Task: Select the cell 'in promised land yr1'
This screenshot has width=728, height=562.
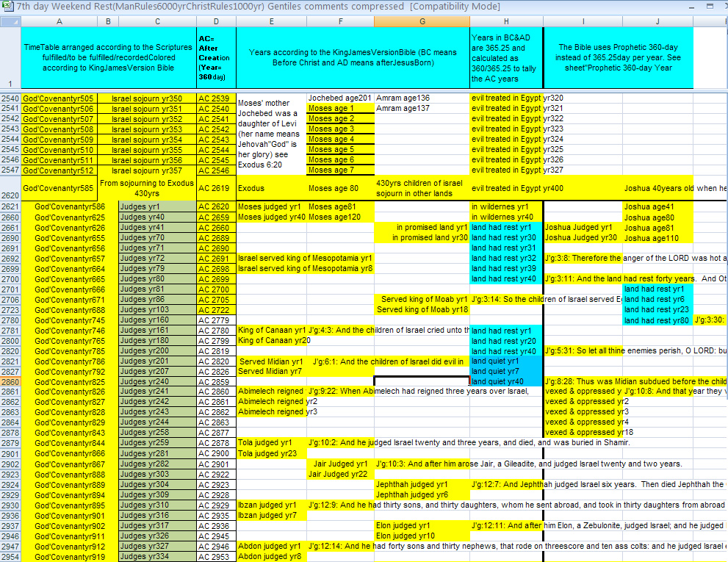Action: pos(422,227)
